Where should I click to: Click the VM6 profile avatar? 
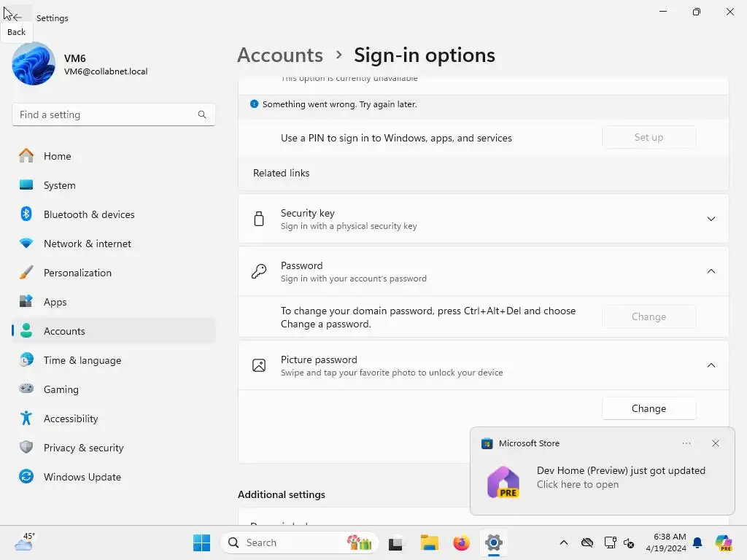point(34,64)
